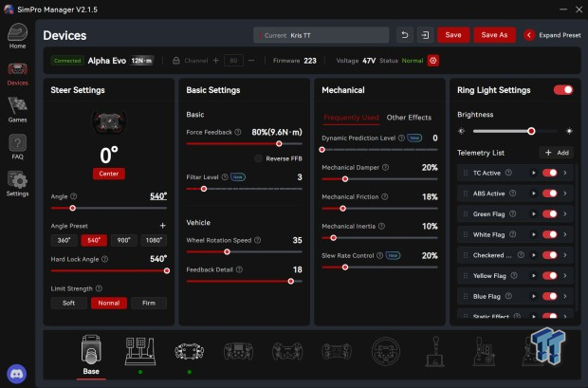Screen dimensions: 588x388
Task: Decrease channel with the minus icon
Action: [251, 61]
